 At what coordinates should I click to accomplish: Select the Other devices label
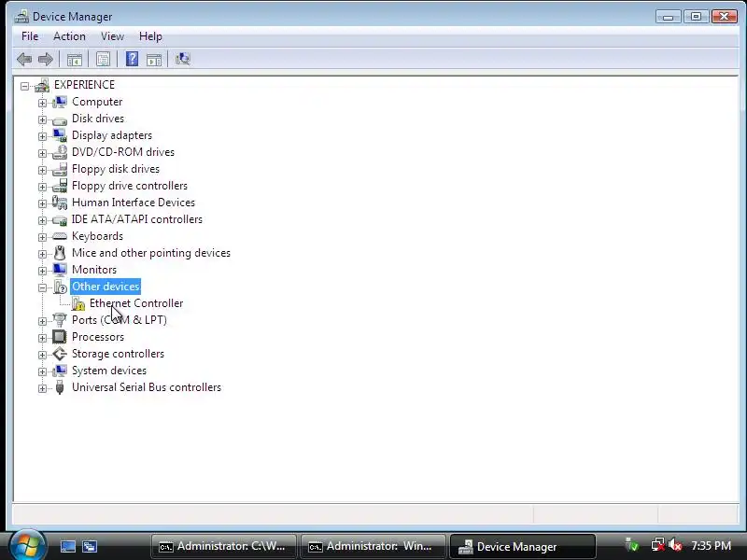[106, 287]
